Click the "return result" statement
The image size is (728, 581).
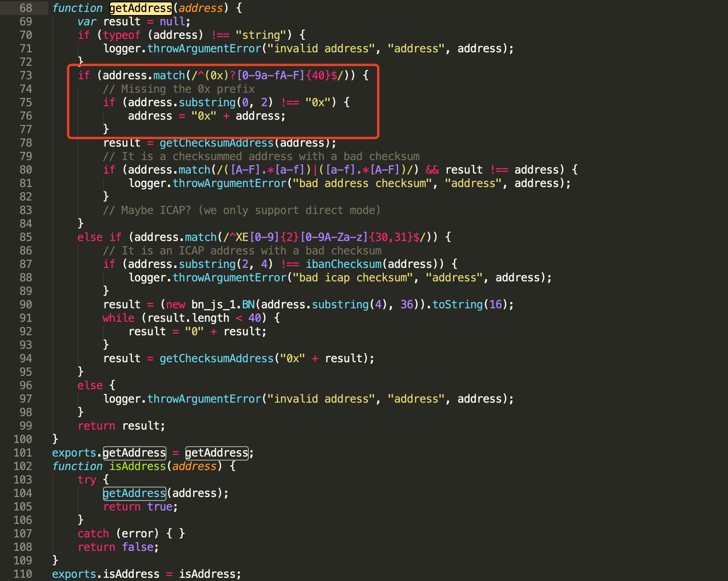[121, 426]
